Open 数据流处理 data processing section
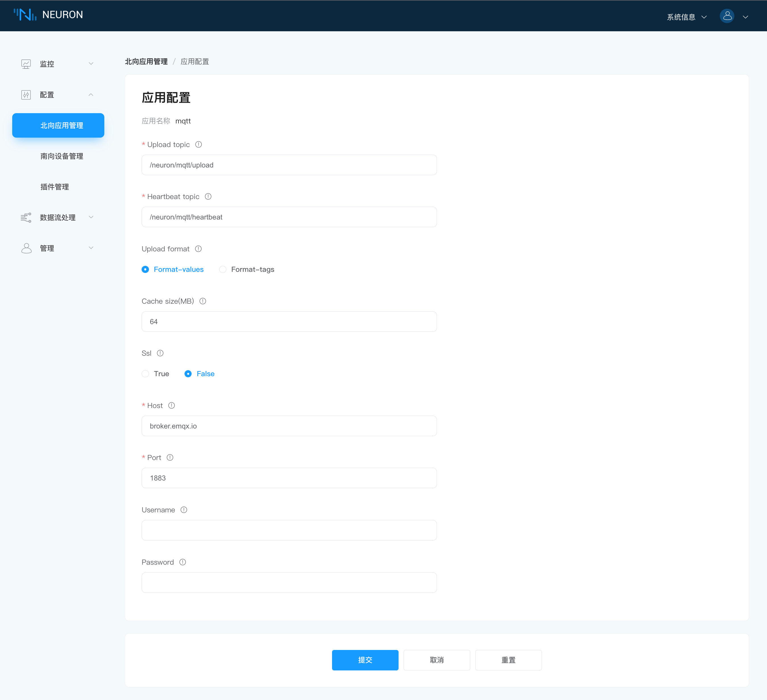 57,218
